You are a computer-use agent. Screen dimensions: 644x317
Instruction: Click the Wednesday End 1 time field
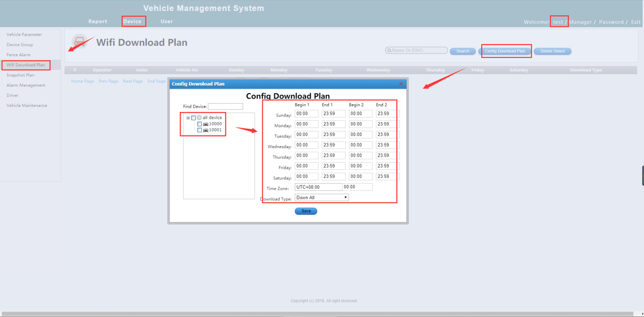[x=333, y=145]
